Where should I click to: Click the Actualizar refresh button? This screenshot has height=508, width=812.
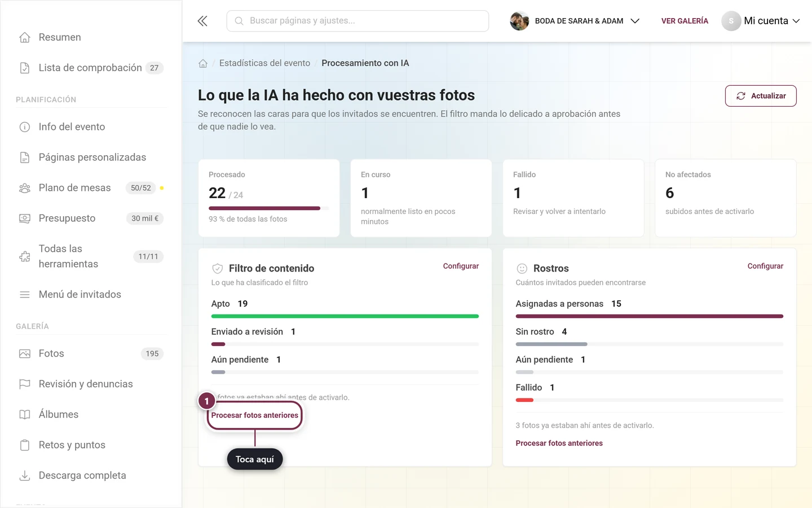point(761,96)
